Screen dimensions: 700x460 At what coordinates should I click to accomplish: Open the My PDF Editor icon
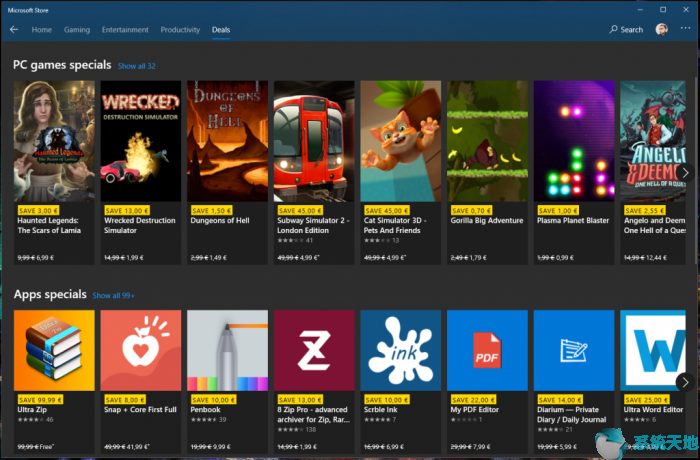pos(487,351)
